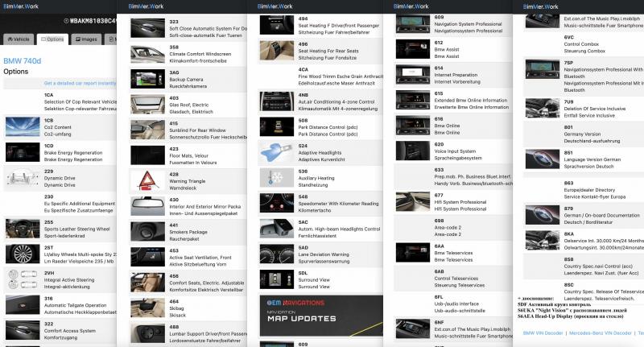644x347 pixels.
Task: Click the 423 Floor Mats Velour thumbnail
Action: click(x=148, y=155)
